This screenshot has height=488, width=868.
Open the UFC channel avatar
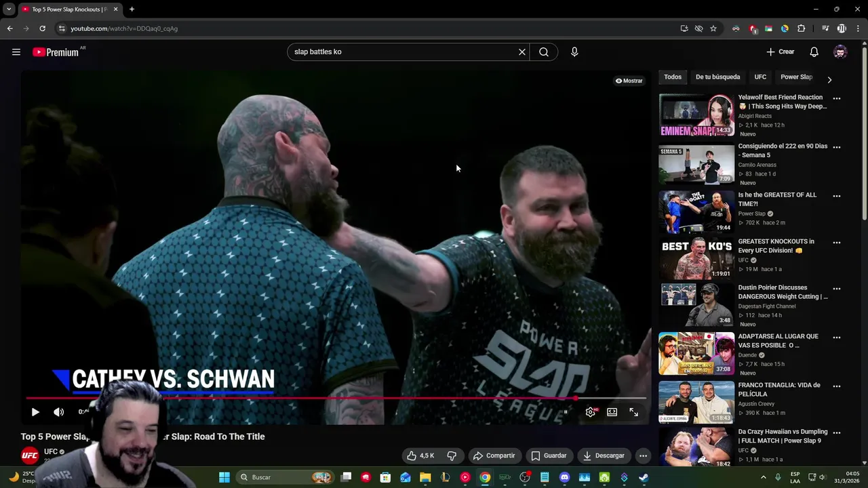click(30, 455)
